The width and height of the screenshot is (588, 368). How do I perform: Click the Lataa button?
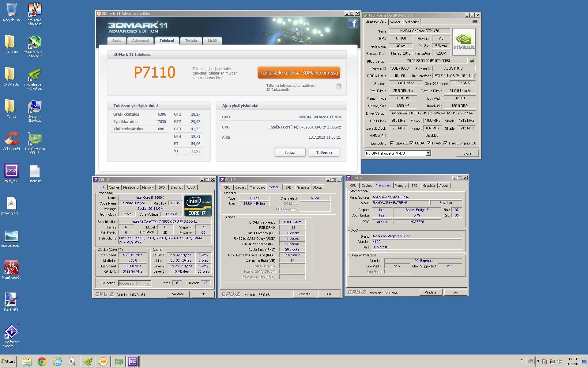tap(290, 152)
